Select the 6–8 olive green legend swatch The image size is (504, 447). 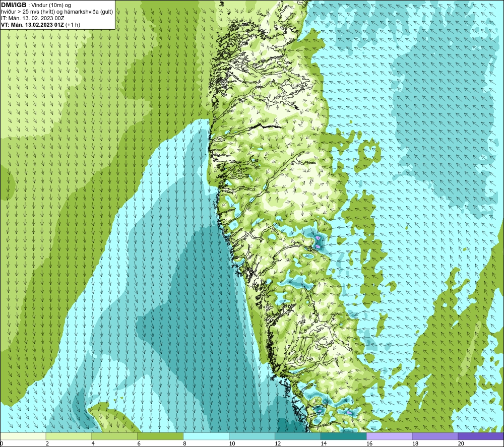click(x=160, y=436)
